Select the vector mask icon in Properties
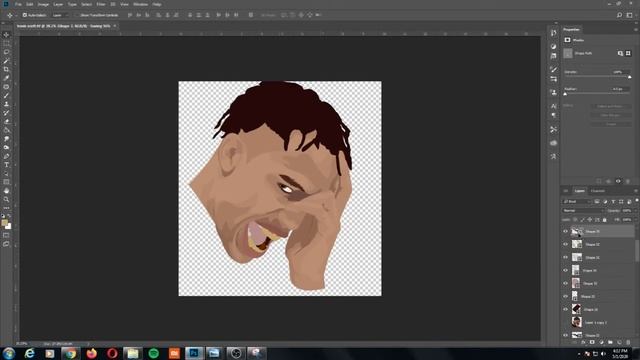640x360 pixels. click(x=628, y=53)
